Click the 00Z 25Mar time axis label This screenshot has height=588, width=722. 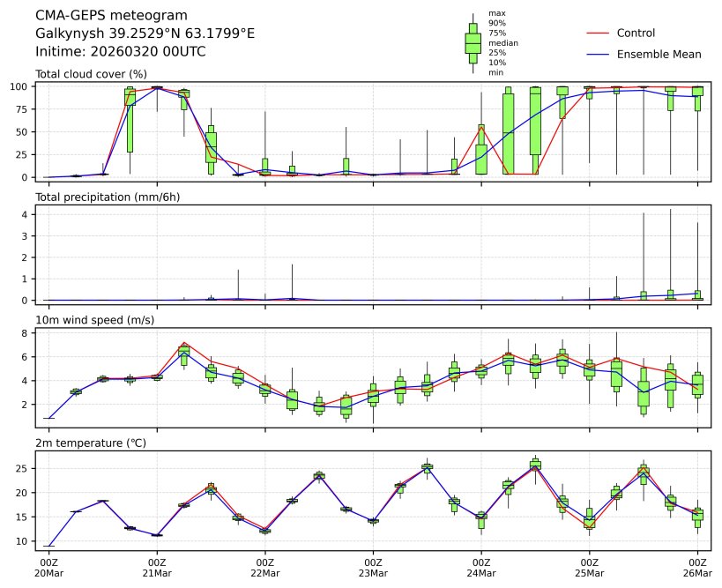pos(590,567)
